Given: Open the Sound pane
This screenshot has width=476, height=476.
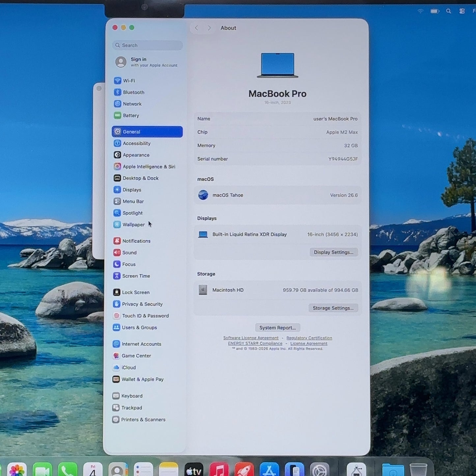Looking at the screenshot, I should tap(147, 253).
